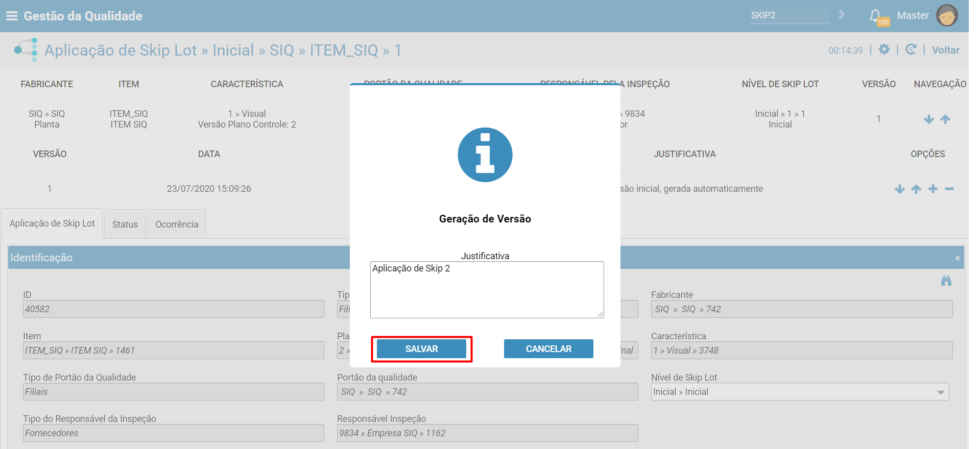The height and width of the screenshot is (449, 980).
Task: Click the SKIP2 search input field
Action: click(789, 15)
